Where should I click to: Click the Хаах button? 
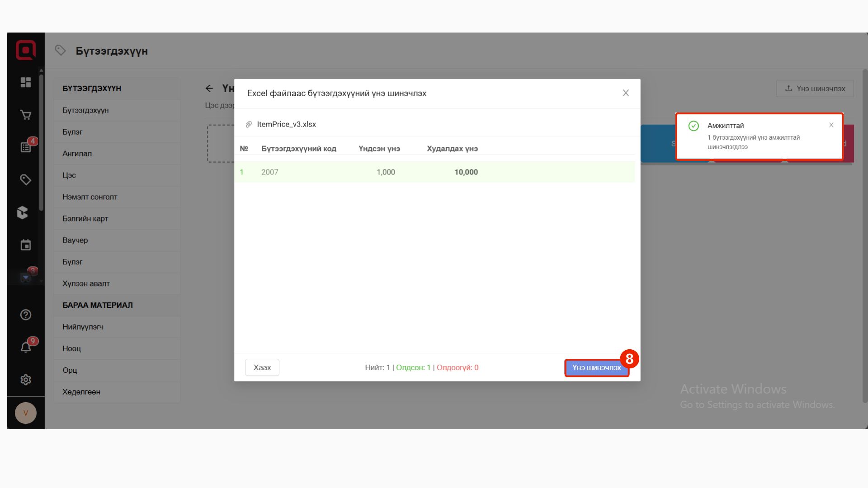[x=262, y=368]
